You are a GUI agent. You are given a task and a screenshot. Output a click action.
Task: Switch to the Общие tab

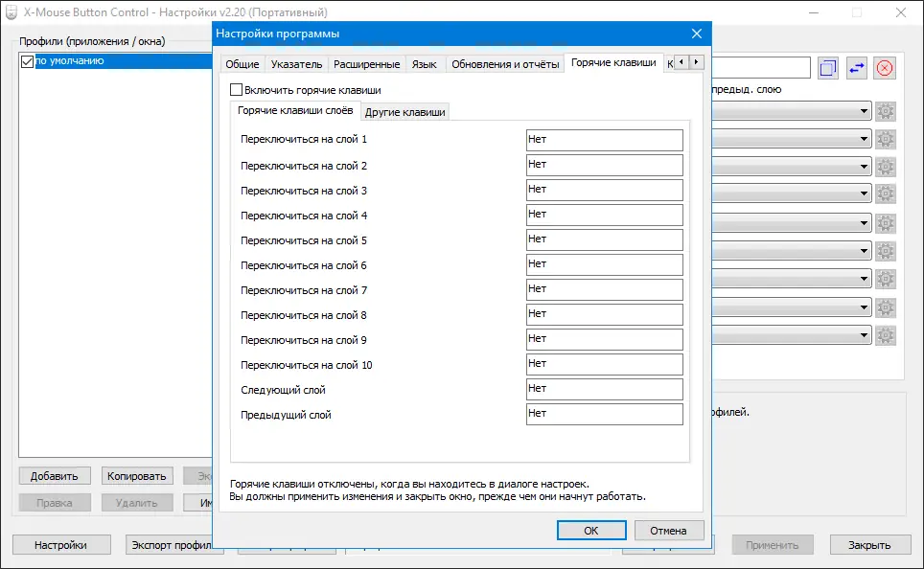point(243,64)
